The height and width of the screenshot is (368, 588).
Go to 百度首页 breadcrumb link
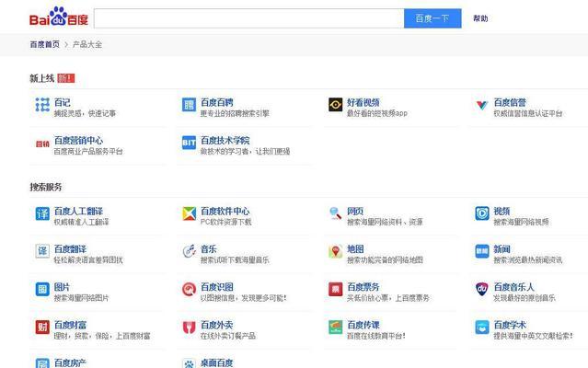click(x=44, y=44)
